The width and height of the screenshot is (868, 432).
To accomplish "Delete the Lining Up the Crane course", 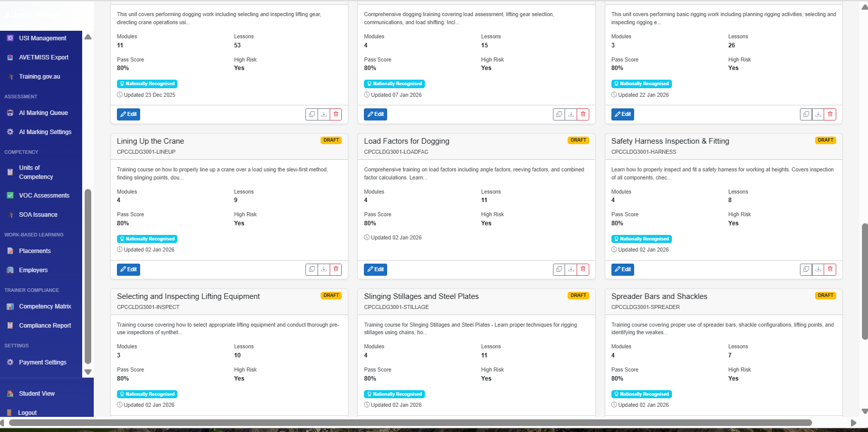I will (x=336, y=269).
